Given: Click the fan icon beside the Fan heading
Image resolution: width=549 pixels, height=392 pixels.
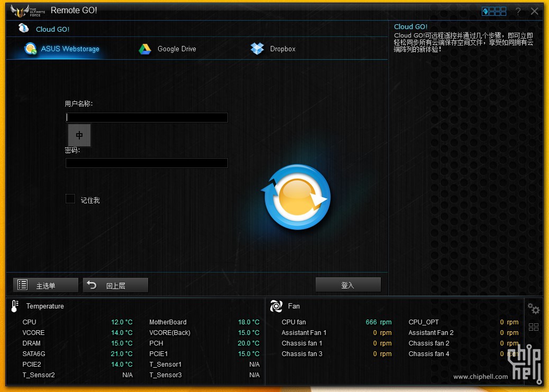Looking at the screenshot, I should pyautogui.click(x=276, y=306).
